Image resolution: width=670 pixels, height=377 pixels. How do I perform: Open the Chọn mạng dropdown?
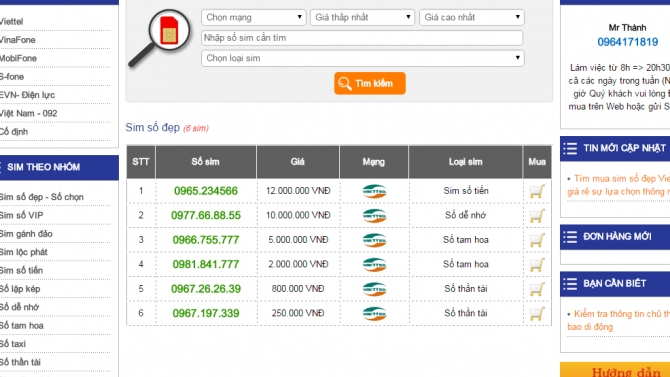pyautogui.click(x=254, y=18)
